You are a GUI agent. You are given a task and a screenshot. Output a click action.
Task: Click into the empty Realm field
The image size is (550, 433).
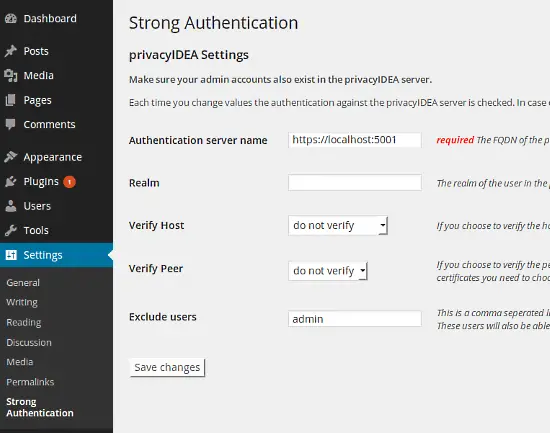[x=355, y=182]
